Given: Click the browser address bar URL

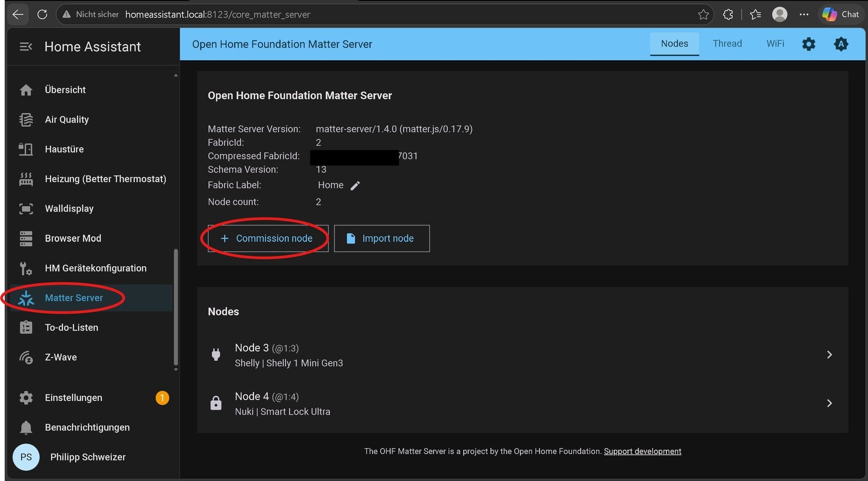Looking at the screenshot, I should coord(218,15).
